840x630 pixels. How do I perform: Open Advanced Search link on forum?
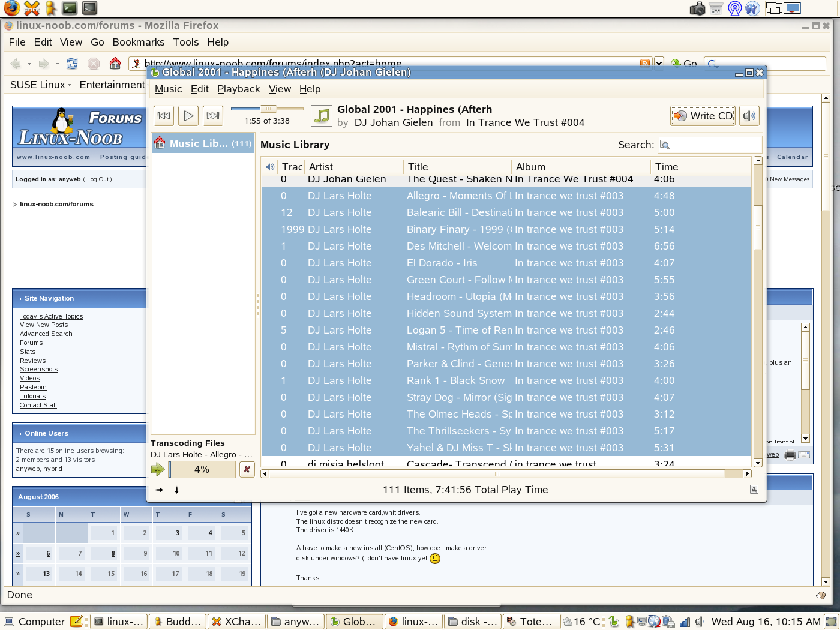pyautogui.click(x=46, y=334)
